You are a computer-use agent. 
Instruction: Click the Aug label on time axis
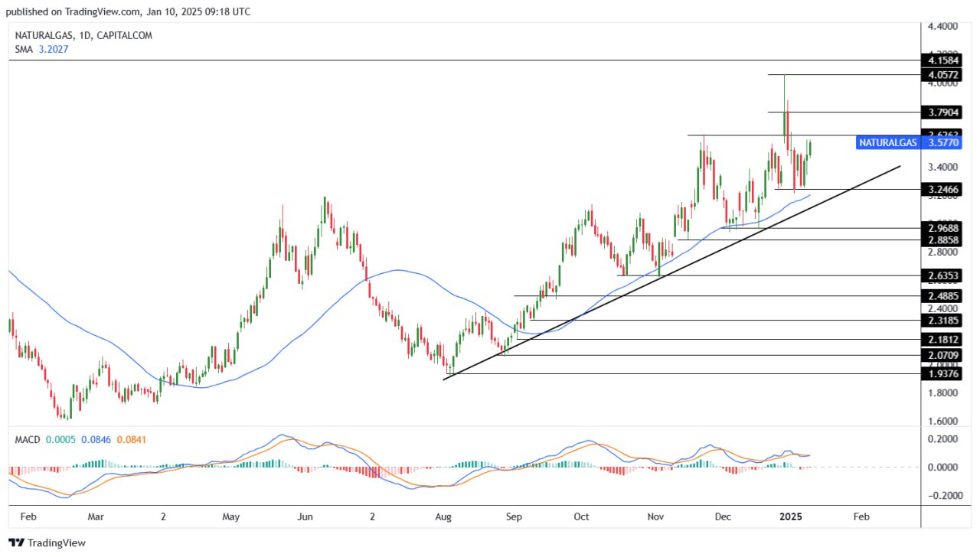(x=444, y=517)
